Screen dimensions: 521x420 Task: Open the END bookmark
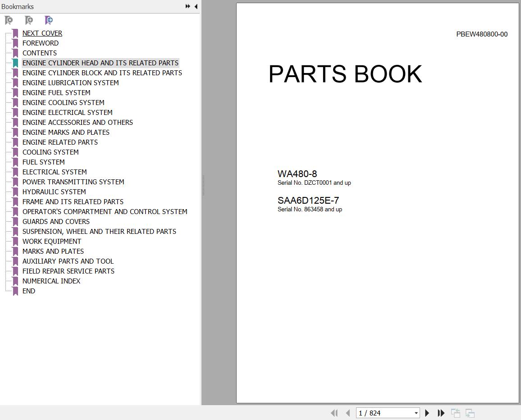pyautogui.click(x=29, y=291)
